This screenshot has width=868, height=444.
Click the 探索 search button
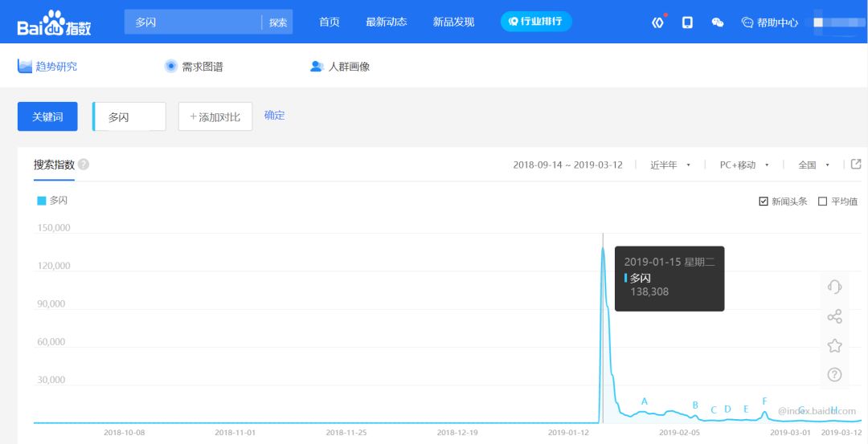[x=278, y=22]
